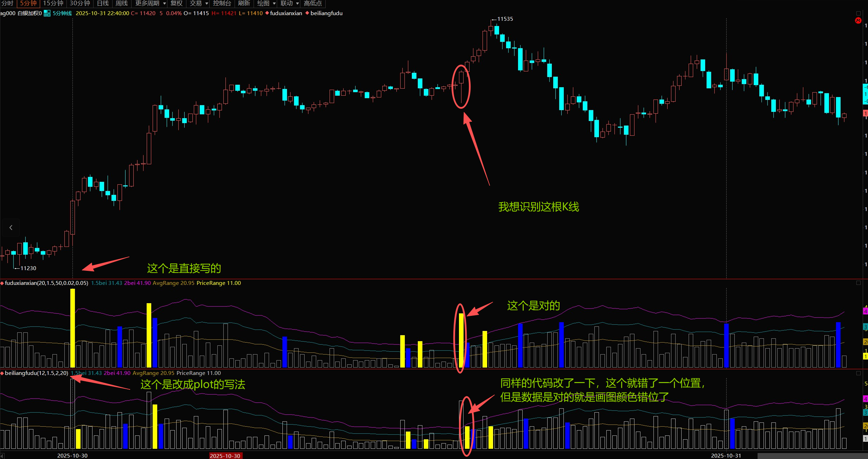Click the diamond icon of beiliangfudu sub-panel
Screen dimensions: 868x459
click(x=2, y=373)
